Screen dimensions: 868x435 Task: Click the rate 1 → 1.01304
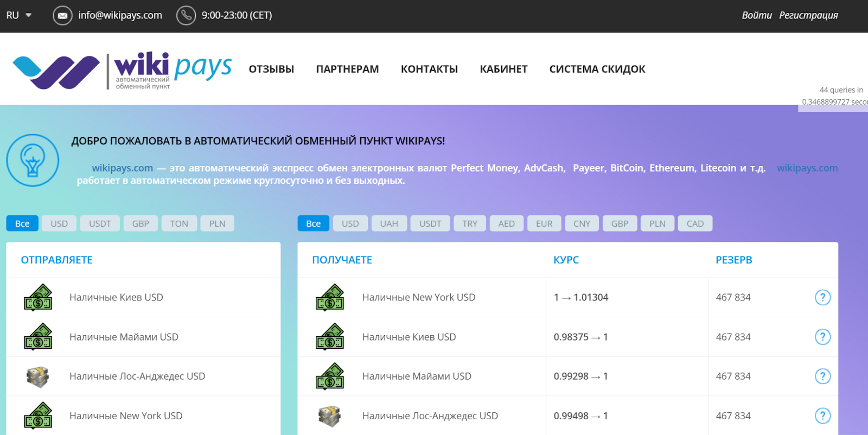[581, 297]
